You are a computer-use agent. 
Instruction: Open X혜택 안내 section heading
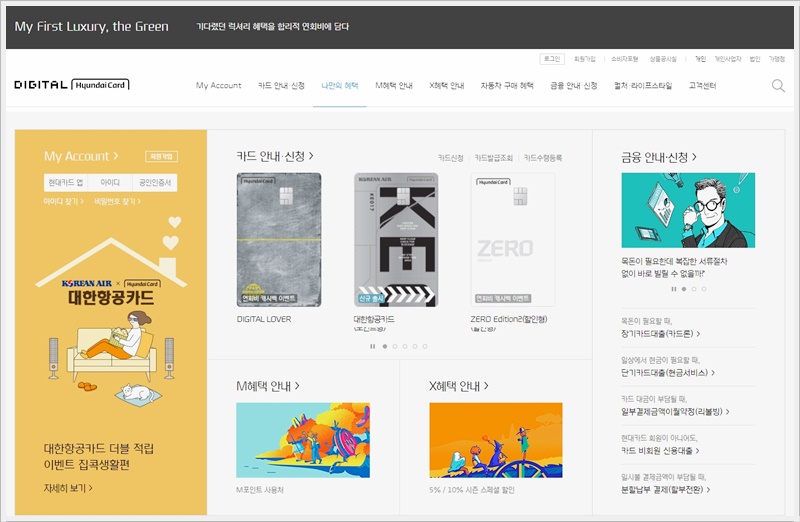(459, 386)
